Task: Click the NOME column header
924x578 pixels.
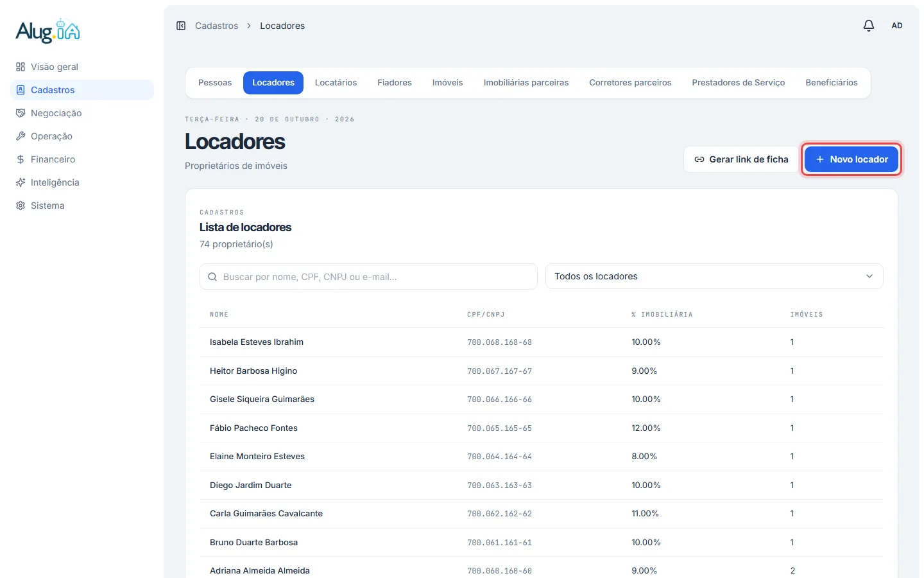Action: pyautogui.click(x=219, y=315)
